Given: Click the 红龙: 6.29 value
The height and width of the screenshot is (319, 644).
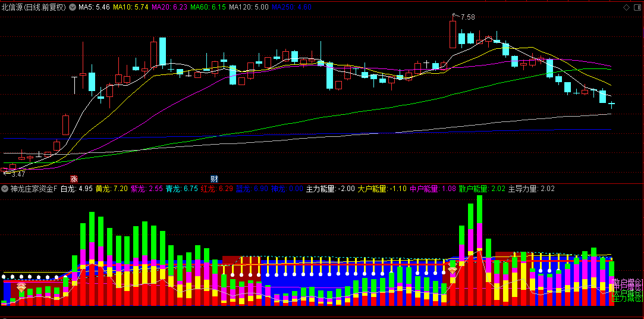Looking at the screenshot, I should (217, 189).
